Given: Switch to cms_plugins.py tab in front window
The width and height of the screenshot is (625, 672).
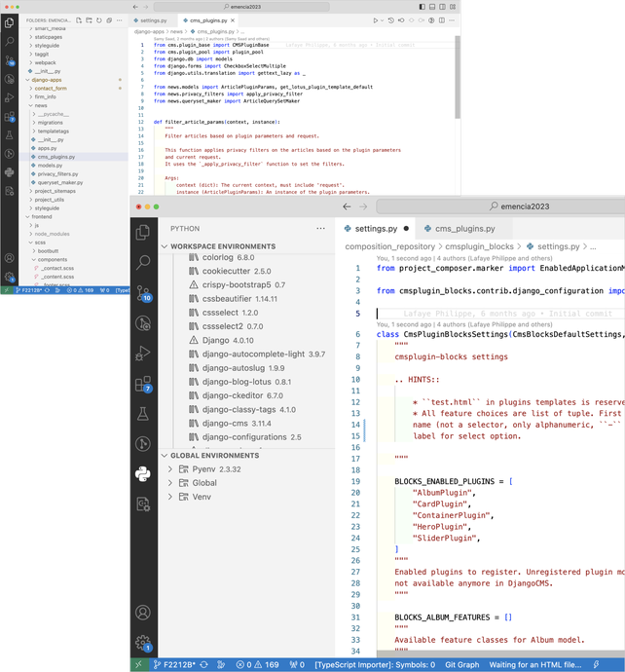Looking at the screenshot, I should point(464,228).
